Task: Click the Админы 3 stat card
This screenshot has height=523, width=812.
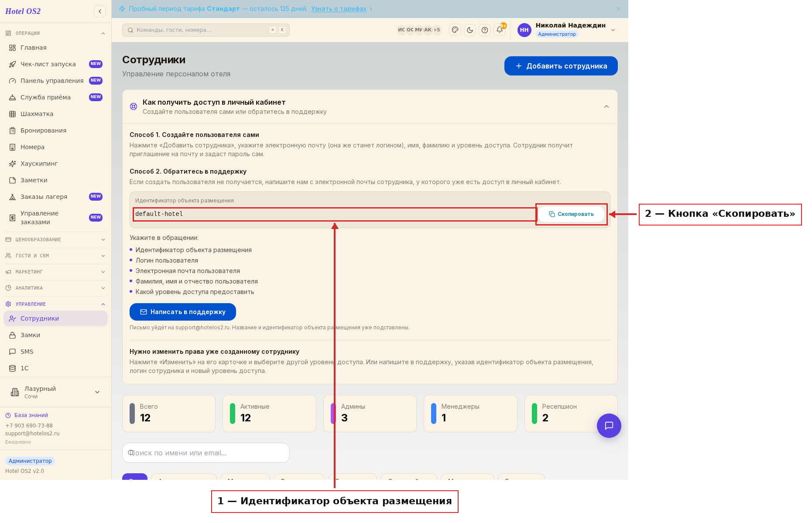Action: [370, 414]
